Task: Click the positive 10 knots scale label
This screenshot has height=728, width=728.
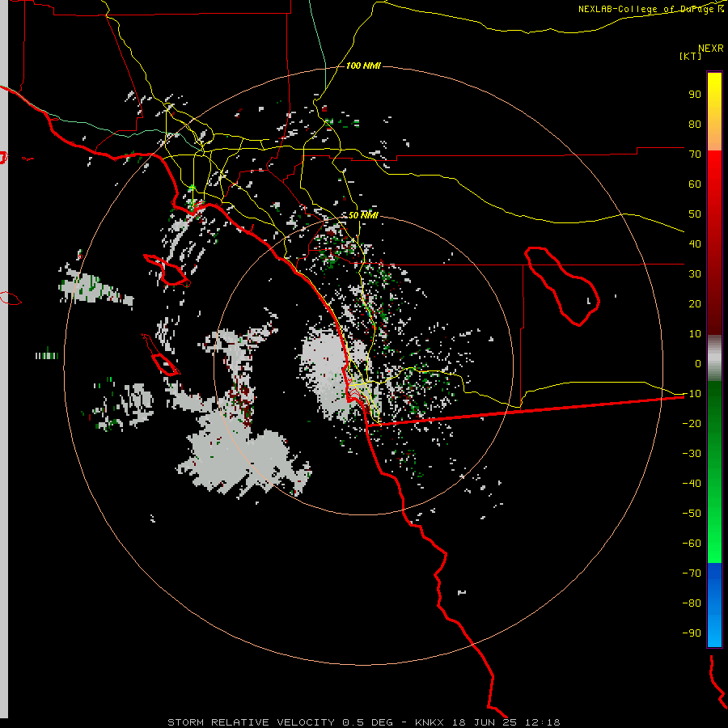Action: click(x=695, y=334)
